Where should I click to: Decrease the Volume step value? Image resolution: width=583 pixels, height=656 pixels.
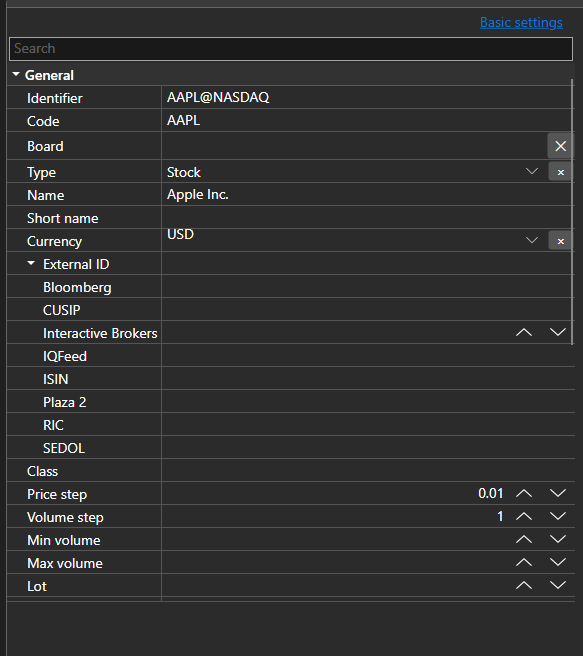click(x=557, y=517)
